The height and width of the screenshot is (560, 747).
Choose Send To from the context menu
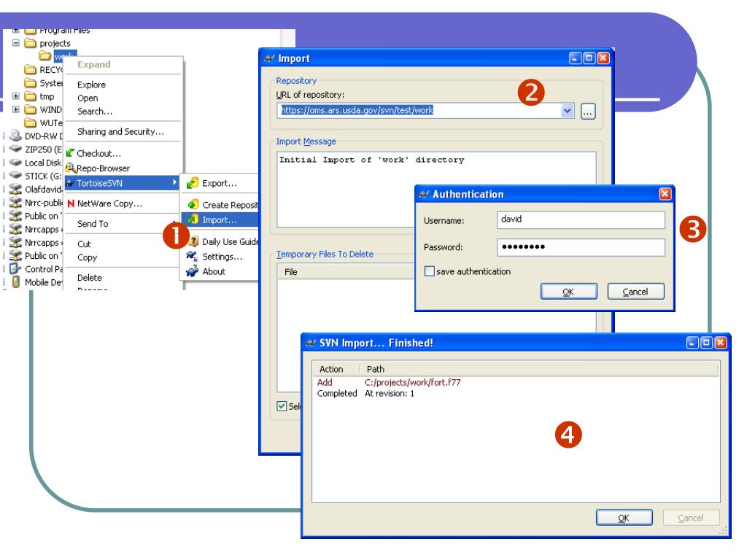(93, 223)
